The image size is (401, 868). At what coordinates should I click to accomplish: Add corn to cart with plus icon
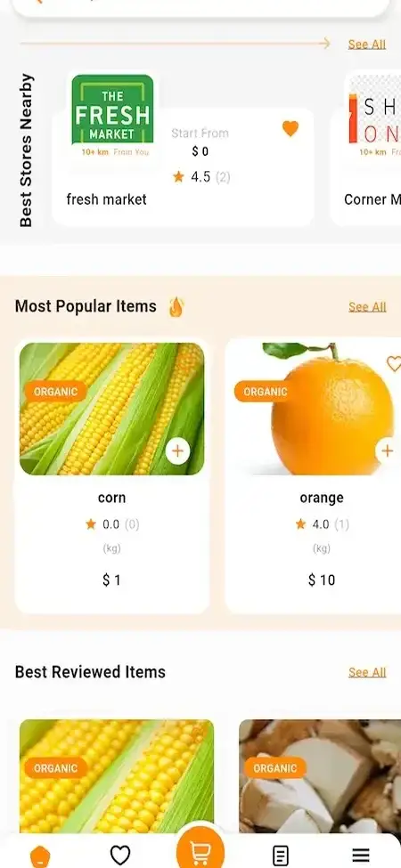click(177, 451)
